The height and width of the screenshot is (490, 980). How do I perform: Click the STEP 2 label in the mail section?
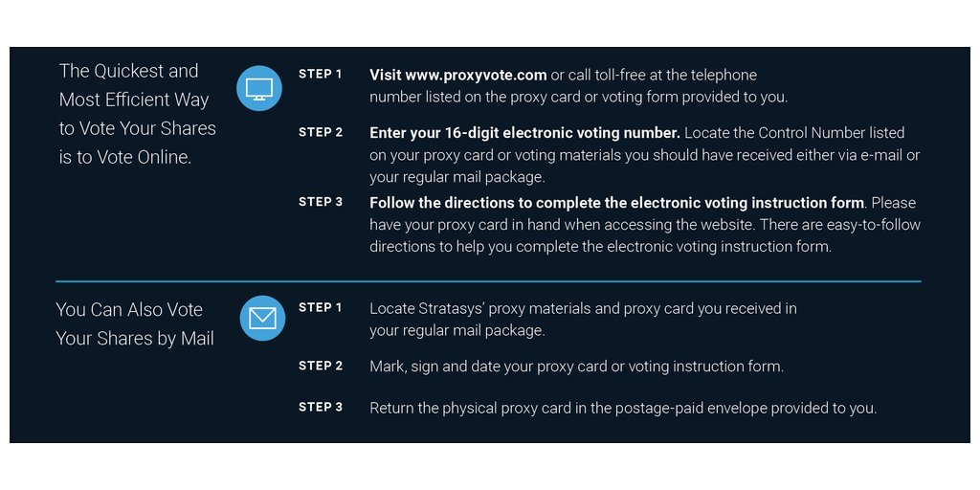(321, 366)
